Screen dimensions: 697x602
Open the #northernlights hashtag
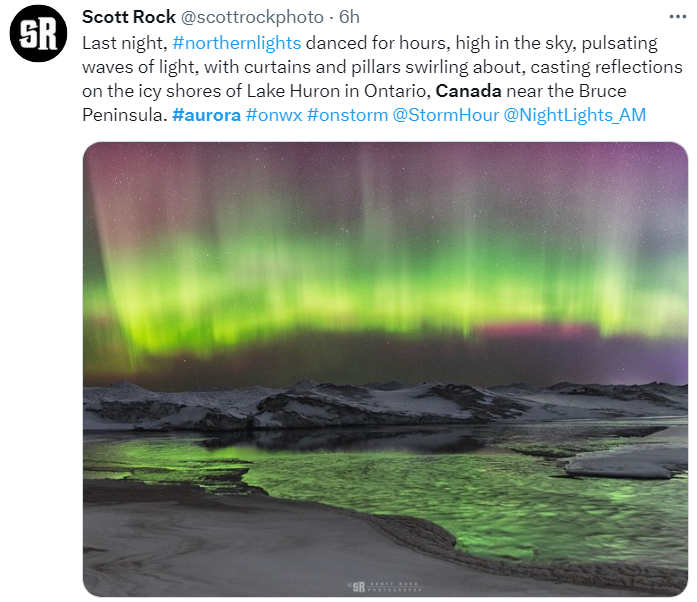(236, 43)
